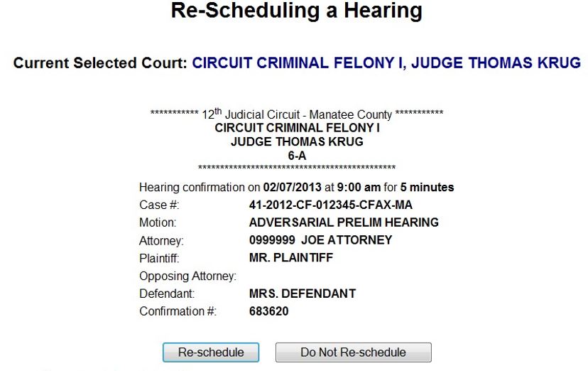This screenshot has height=371, width=588.
Task: Click the courtroom 6-A text
Action: (x=297, y=155)
